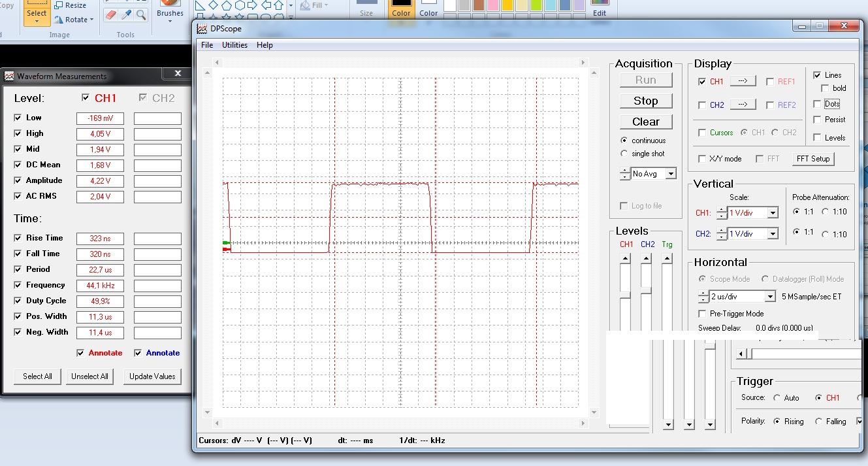Image resolution: width=868 pixels, height=466 pixels.
Task: Open the Rotate menu in Paint
Action: [74, 20]
